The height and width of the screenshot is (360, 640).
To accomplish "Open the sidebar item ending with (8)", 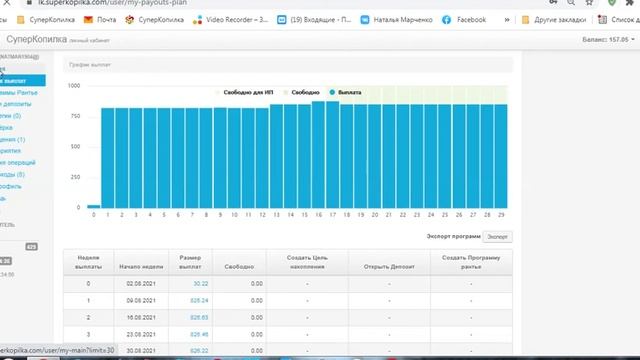I will 12,174.
